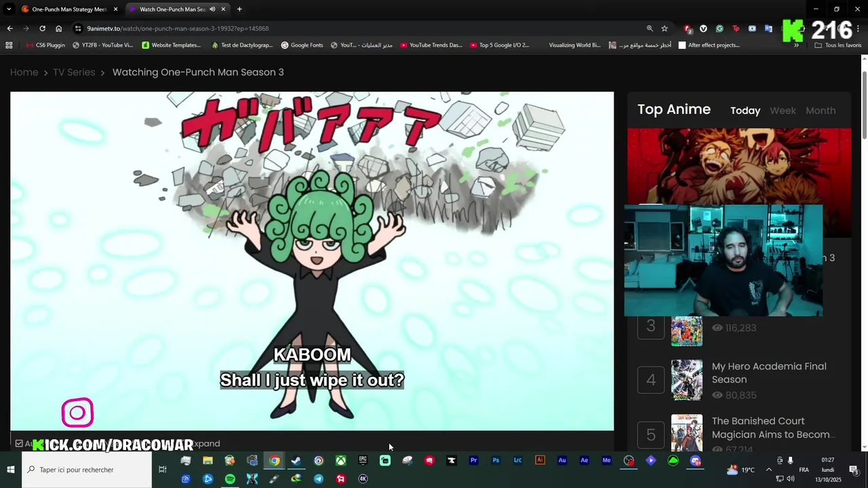Mute the audio on One-Punch Man tab
Viewport: 868px width, 488px height.
[213, 9]
